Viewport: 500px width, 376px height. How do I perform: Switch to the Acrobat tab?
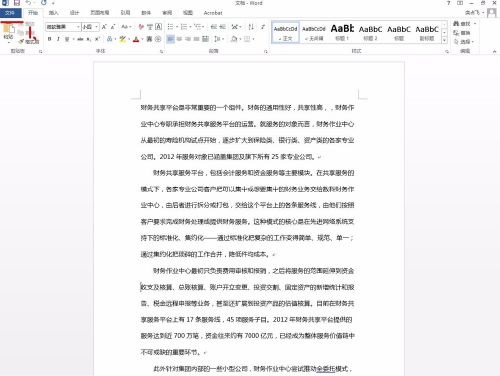213,13
